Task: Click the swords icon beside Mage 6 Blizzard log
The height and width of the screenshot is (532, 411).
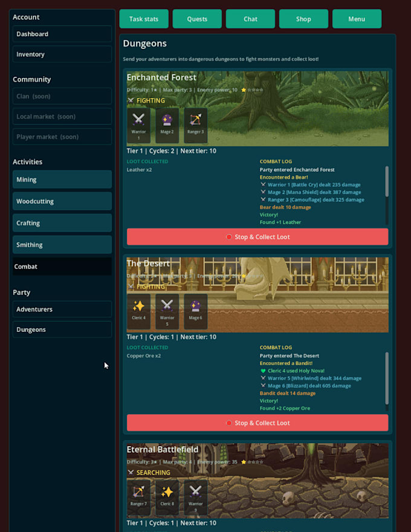Action: pyautogui.click(x=263, y=386)
